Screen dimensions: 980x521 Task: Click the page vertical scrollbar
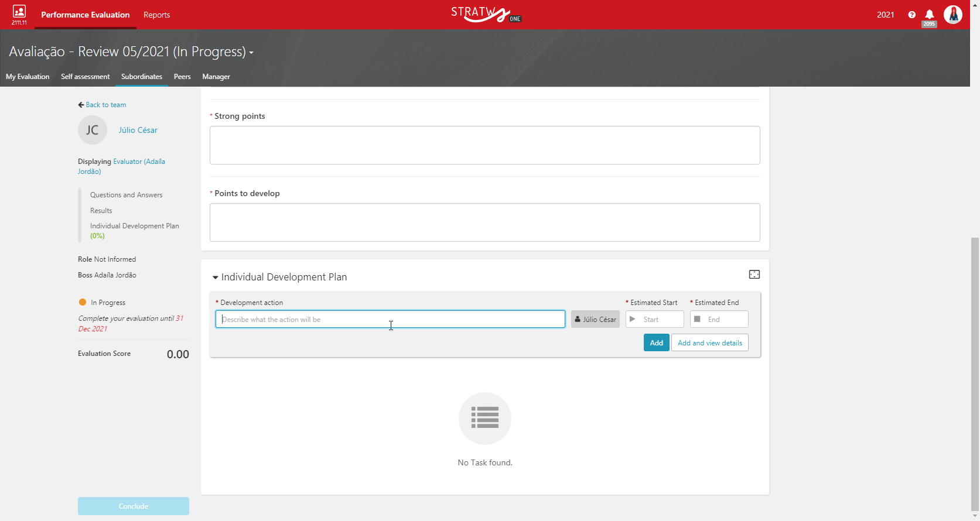[975, 375]
